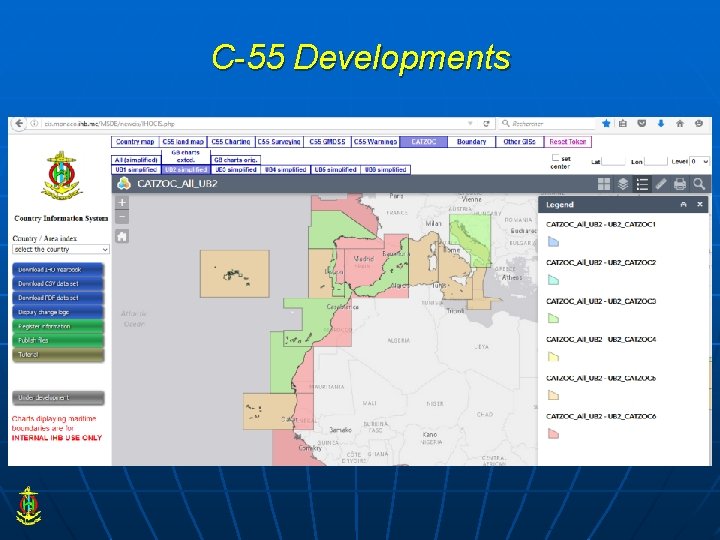The height and width of the screenshot is (540, 720).
Task: Open the C55 Warnings tab
Action: click(375, 142)
